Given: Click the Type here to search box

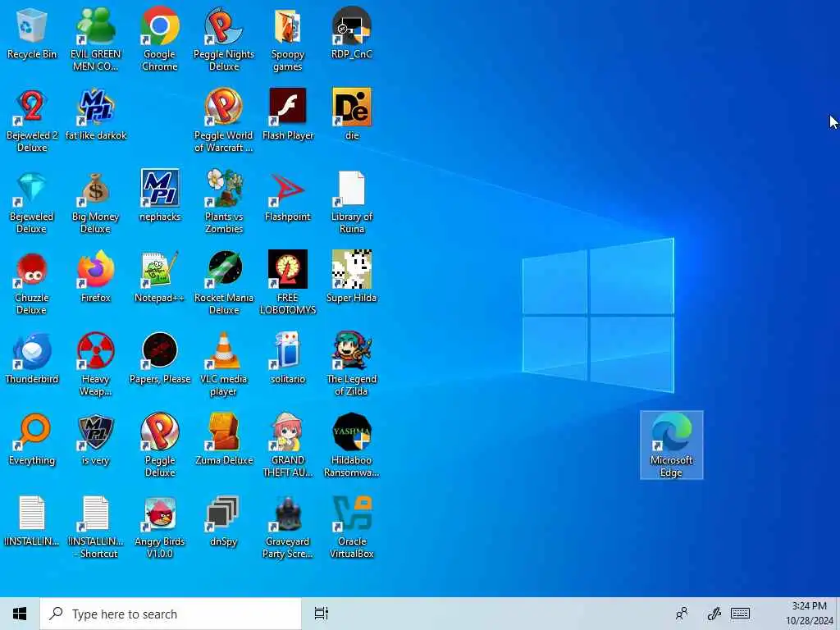Looking at the screenshot, I should pyautogui.click(x=171, y=614).
